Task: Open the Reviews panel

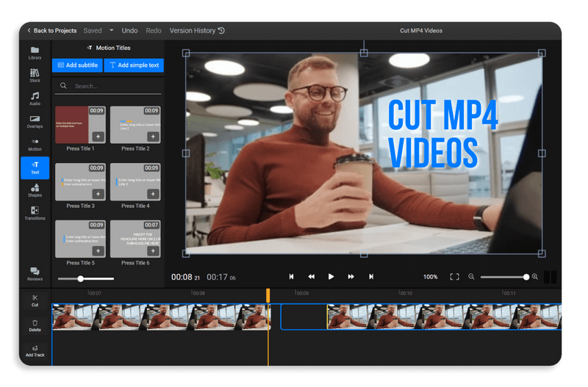Action: (35, 274)
